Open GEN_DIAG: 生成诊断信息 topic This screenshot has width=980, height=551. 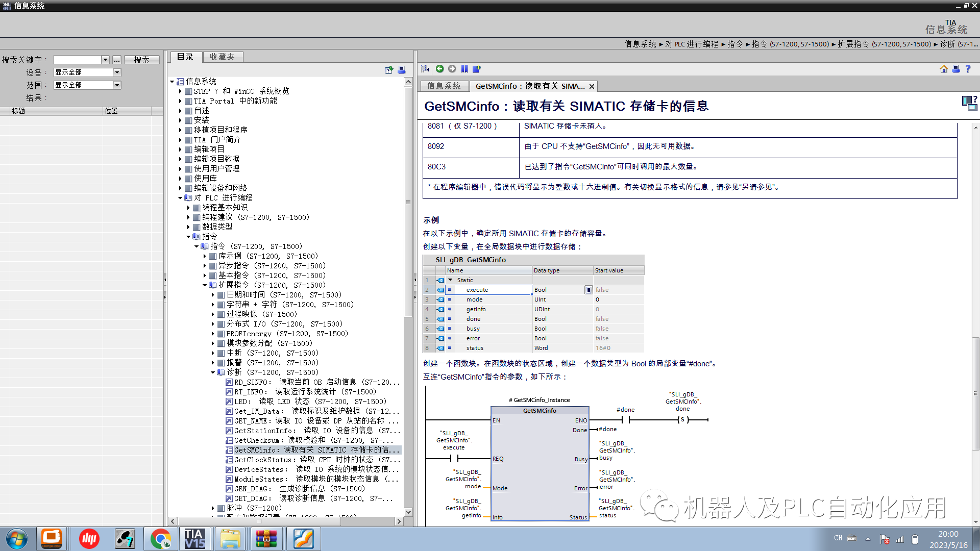tap(296, 489)
